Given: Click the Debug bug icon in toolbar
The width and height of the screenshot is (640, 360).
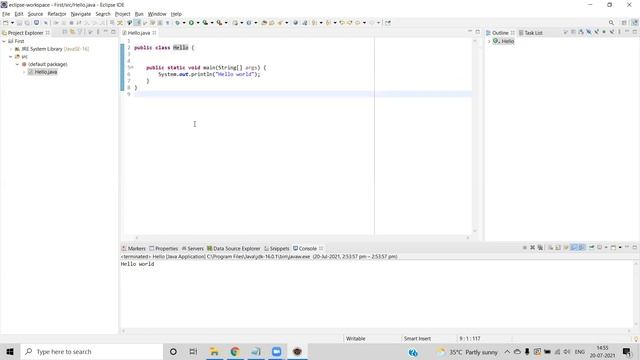Looking at the screenshot, I should coord(178,23).
